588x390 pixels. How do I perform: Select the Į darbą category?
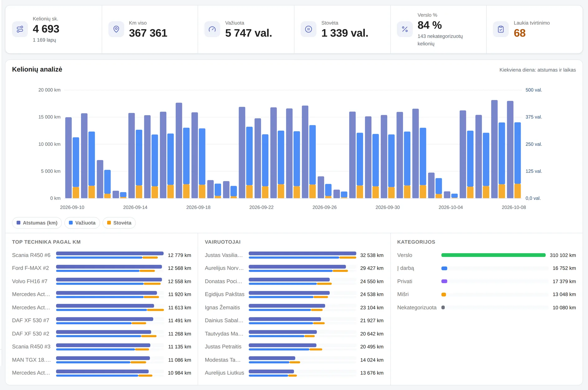coord(486,268)
